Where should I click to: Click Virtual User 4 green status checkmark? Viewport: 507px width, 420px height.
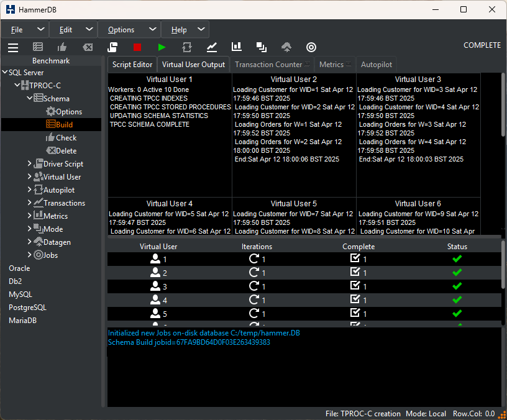(x=457, y=299)
